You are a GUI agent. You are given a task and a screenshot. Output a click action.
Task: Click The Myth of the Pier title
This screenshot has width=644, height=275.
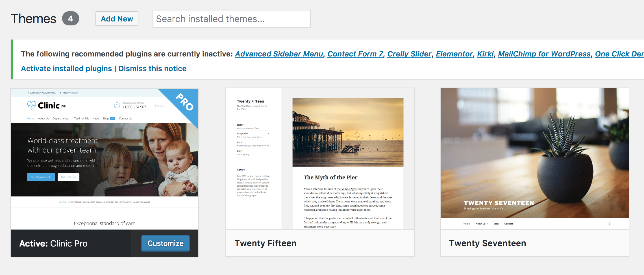(x=330, y=177)
